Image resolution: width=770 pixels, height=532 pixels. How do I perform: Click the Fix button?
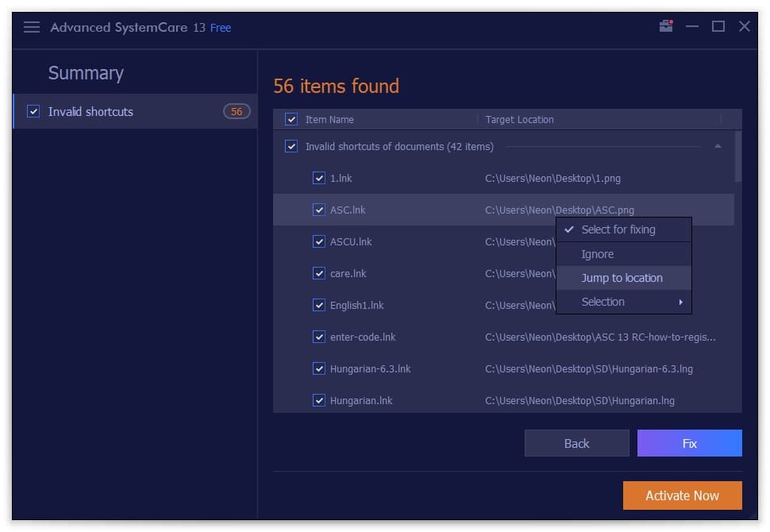pos(690,443)
